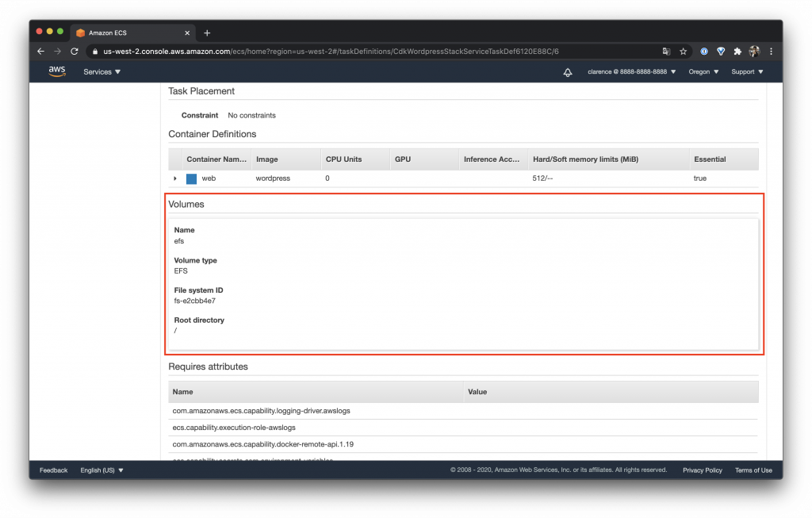Image resolution: width=812 pixels, height=518 pixels.
Task: Click the ecs.capability.execution-role-awslogs row
Action: (463, 428)
